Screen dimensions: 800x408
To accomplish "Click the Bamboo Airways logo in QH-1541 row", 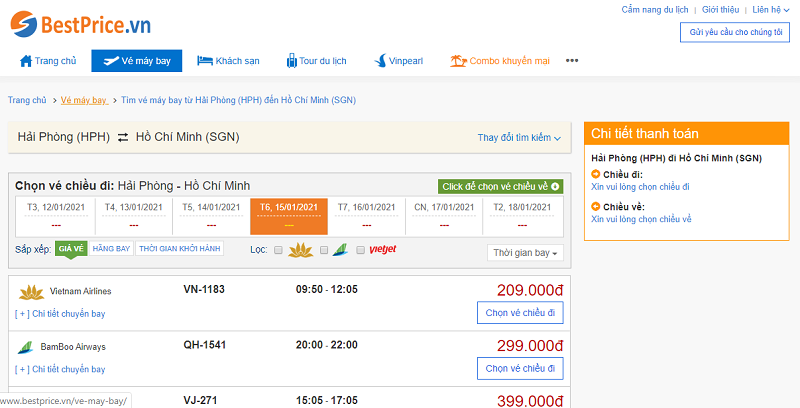I will [26, 347].
